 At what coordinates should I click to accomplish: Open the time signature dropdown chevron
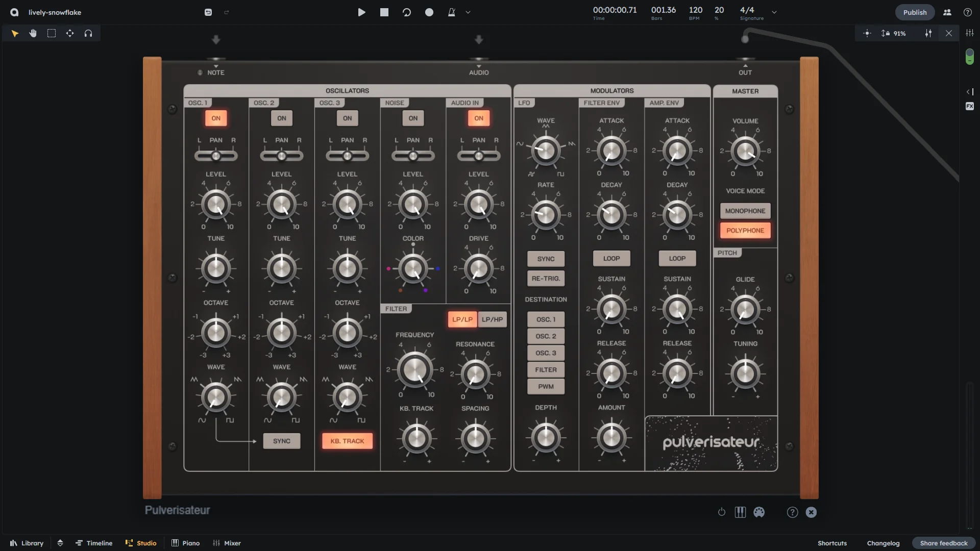point(774,13)
